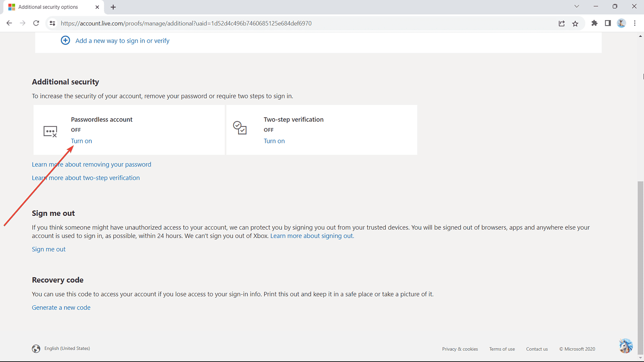The image size is (644, 362).
Task: Click the globe icon next to English (United States)
Action: click(36, 349)
